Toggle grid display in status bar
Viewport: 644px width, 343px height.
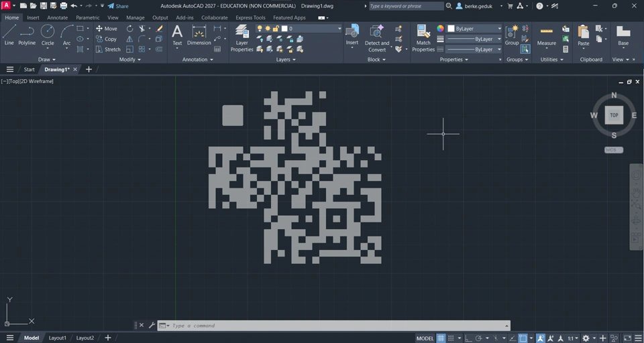point(441,338)
